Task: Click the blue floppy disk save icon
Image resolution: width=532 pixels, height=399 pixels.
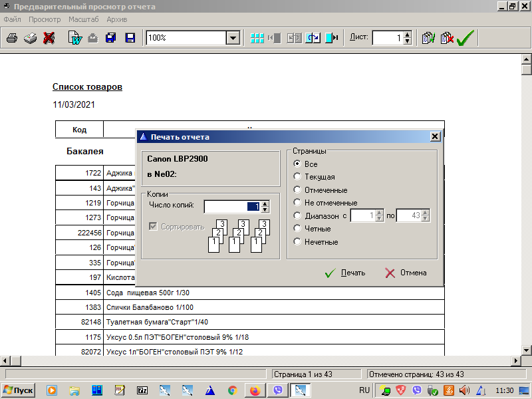Action: 130,38
